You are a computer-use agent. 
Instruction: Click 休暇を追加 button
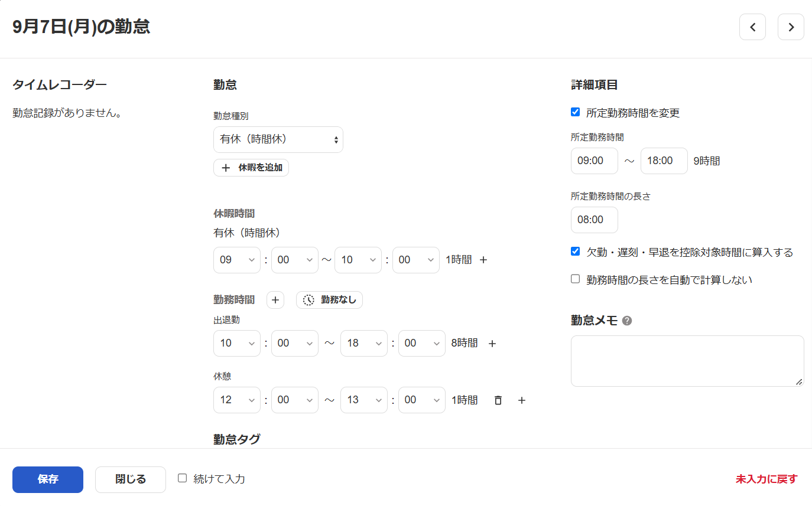[x=251, y=168]
